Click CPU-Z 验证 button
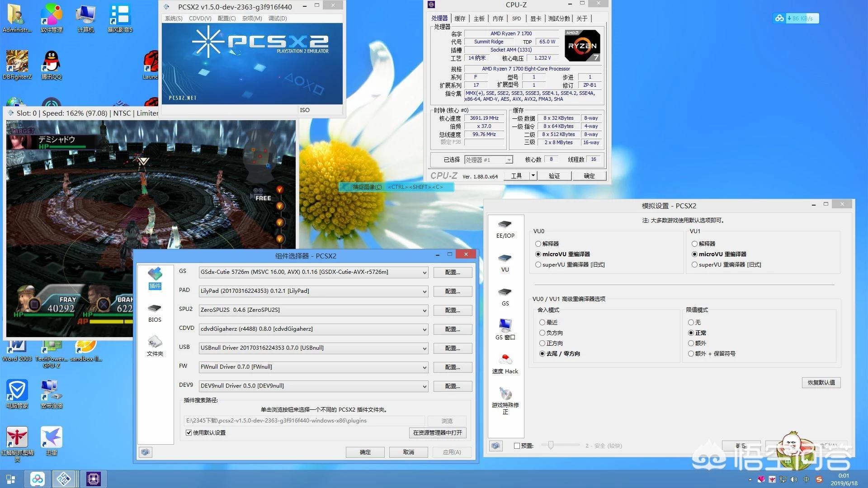Image resolution: width=868 pixels, height=488 pixels. click(x=554, y=176)
